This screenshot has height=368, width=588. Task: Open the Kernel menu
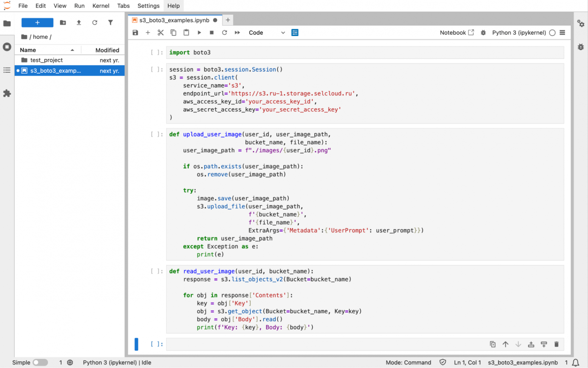tap(101, 6)
